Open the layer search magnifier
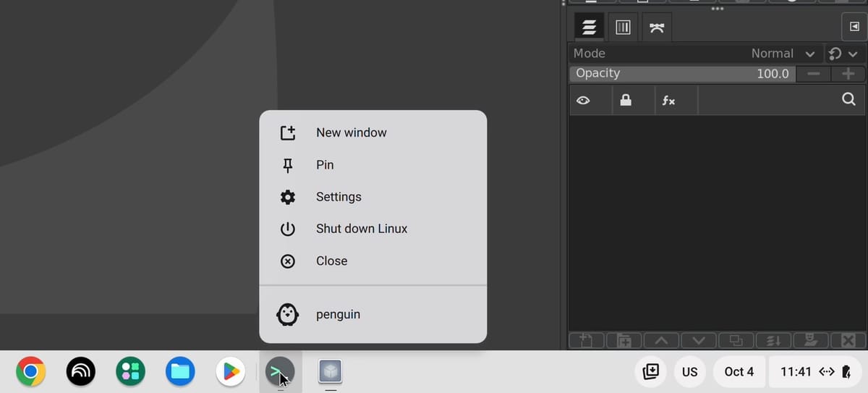This screenshot has width=868, height=393. 849,100
